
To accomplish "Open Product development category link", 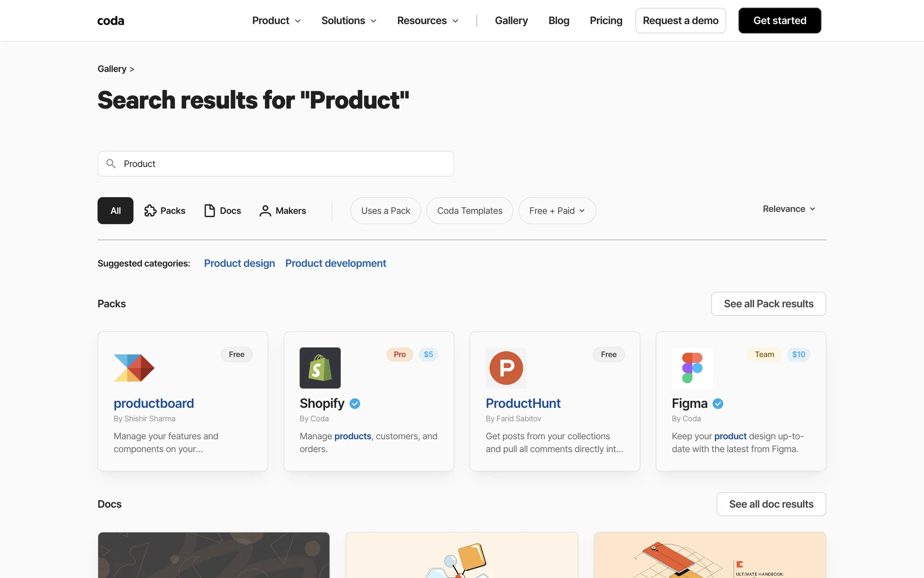I will click(335, 263).
